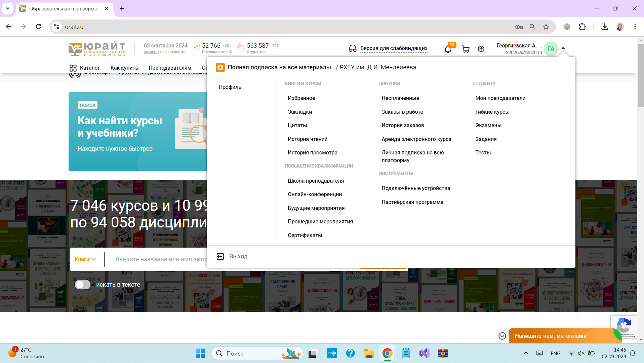Expand the Книги search type dropdown
This screenshot has width=644, height=363.
(x=85, y=259)
